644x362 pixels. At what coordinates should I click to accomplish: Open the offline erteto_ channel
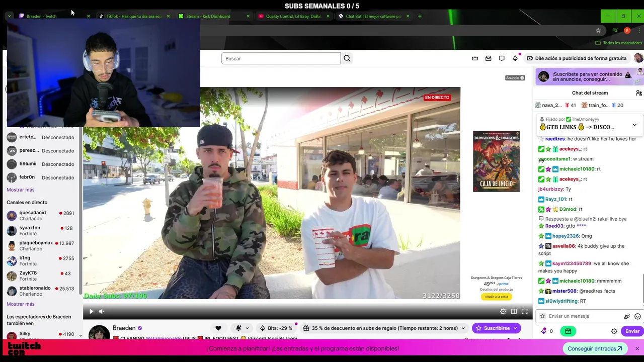[x=40, y=137]
